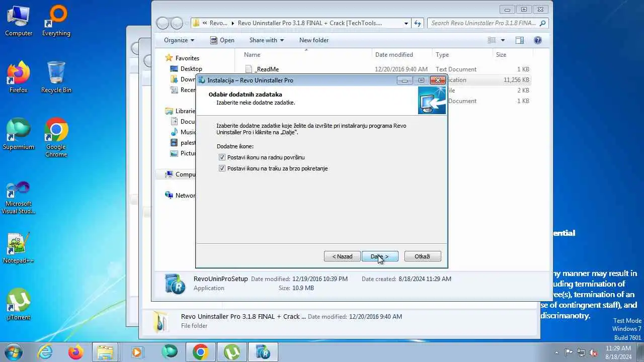Select the Google Chrome desktop shortcut

click(56, 138)
